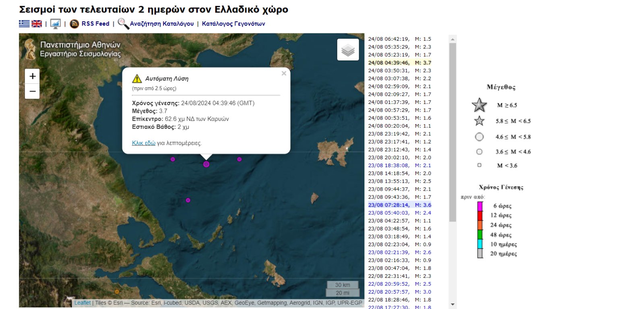Screen dimensions: 644x309
Task: Zoom out on the map
Action: pyautogui.click(x=32, y=91)
